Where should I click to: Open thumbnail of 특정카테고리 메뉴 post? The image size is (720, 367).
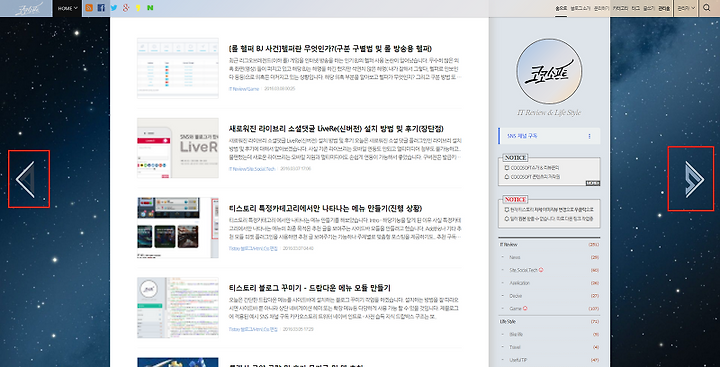178,228
